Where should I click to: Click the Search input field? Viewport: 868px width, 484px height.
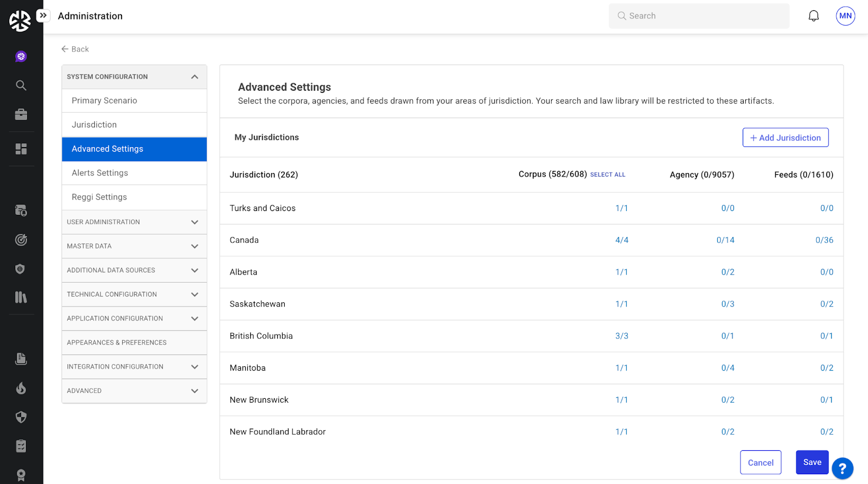point(699,16)
